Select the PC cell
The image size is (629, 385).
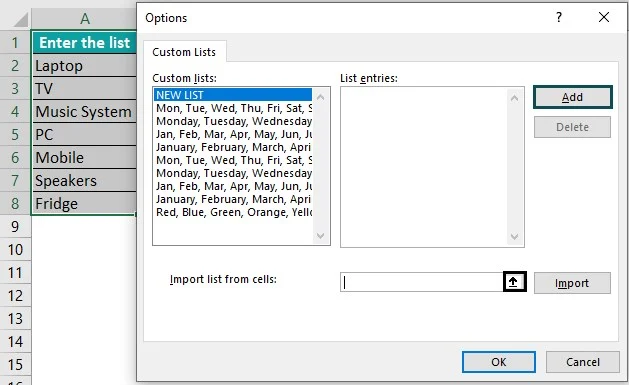point(84,134)
